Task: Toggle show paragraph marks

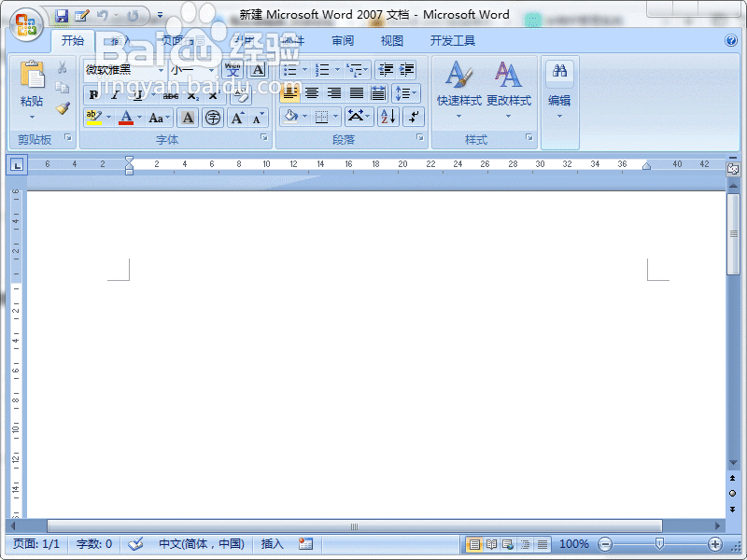Action: [414, 116]
